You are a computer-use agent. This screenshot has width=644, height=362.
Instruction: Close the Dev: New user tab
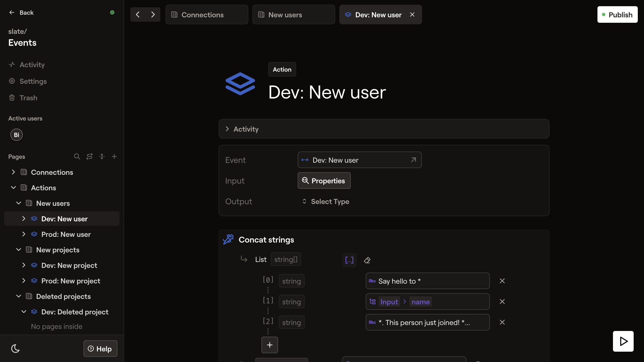(x=412, y=15)
